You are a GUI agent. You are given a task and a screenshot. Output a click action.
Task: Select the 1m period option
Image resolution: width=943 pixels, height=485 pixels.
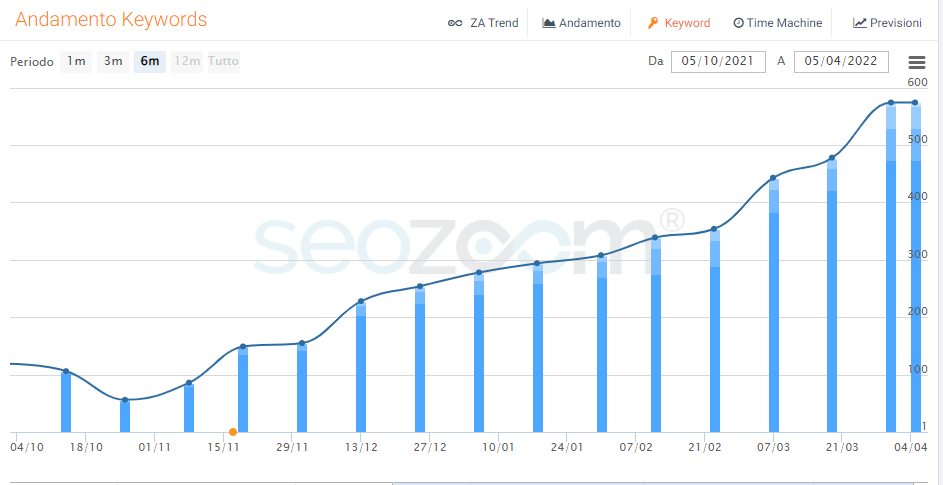[76, 62]
